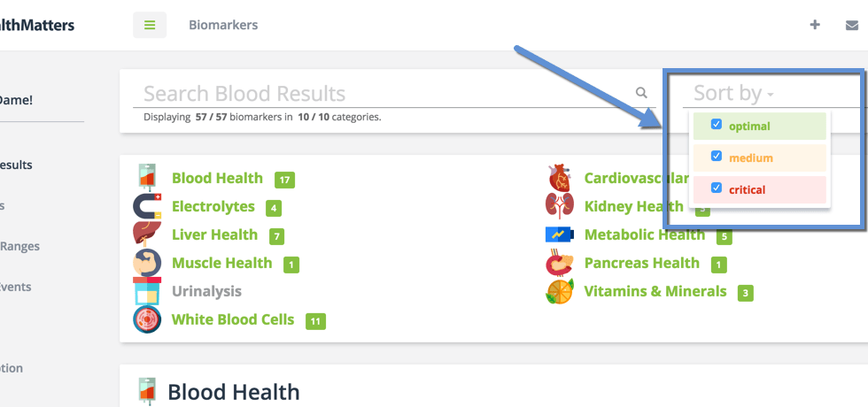Select the Pancreas Health category link
The width and height of the screenshot is (868, 407).
click(641, 263)
